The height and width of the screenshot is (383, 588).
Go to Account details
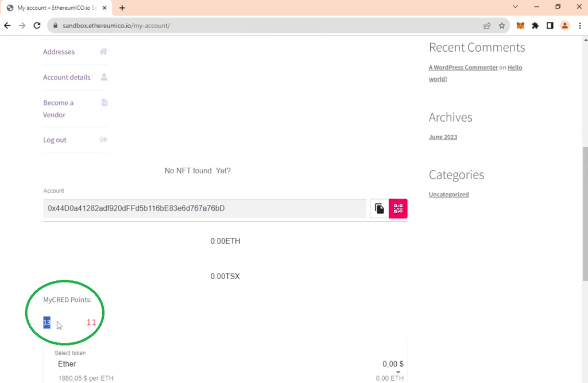tap(67, 77)
